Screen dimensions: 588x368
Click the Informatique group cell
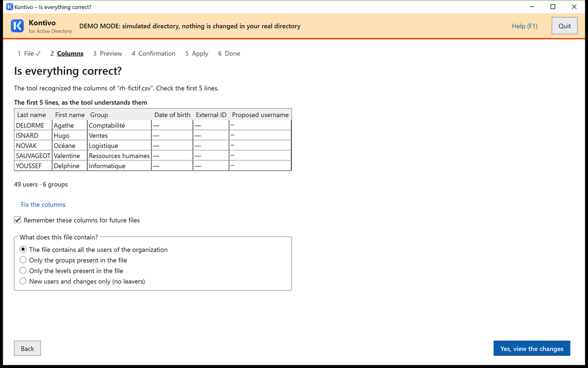(119, 166)
